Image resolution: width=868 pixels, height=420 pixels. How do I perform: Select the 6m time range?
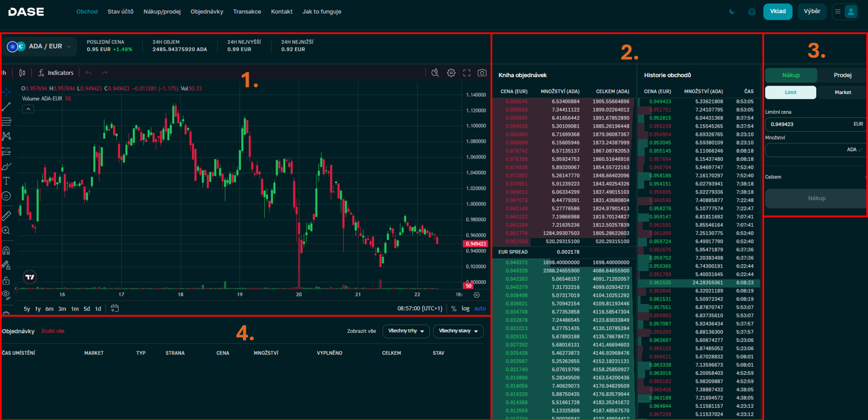tap(50, 309)
